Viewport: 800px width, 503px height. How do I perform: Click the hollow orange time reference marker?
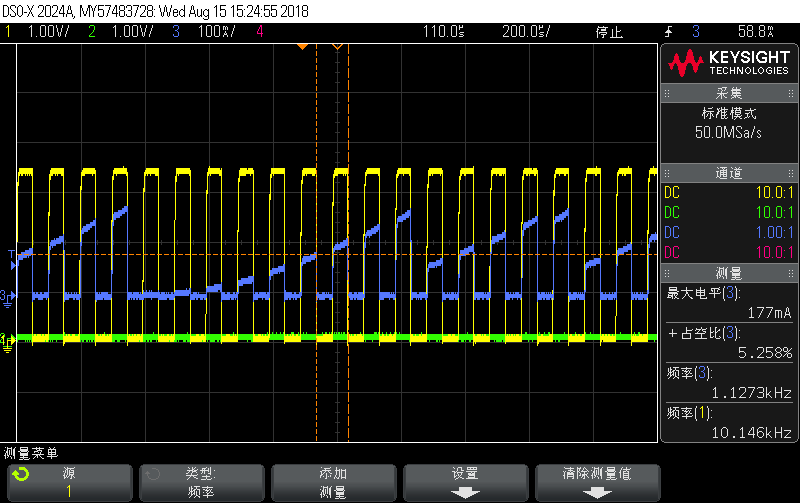coord(337,47)
